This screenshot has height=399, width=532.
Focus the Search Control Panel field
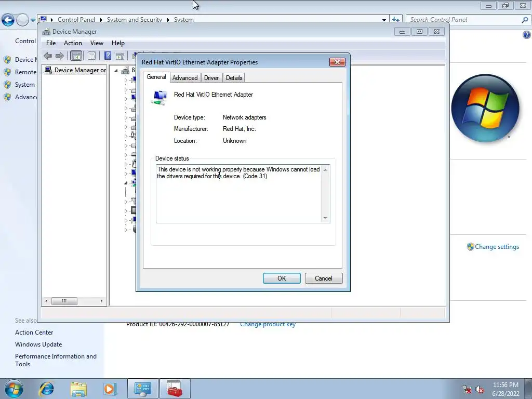click(x=464, y=20)
